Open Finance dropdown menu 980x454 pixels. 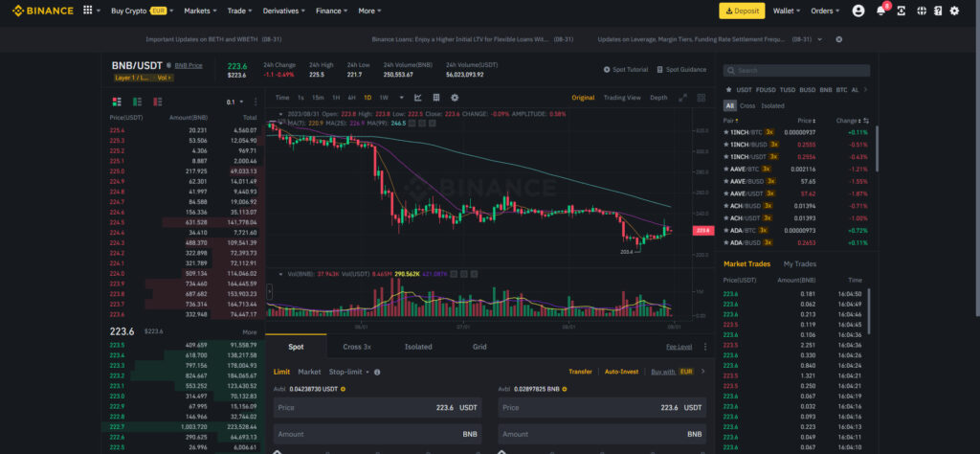[332, 11]
